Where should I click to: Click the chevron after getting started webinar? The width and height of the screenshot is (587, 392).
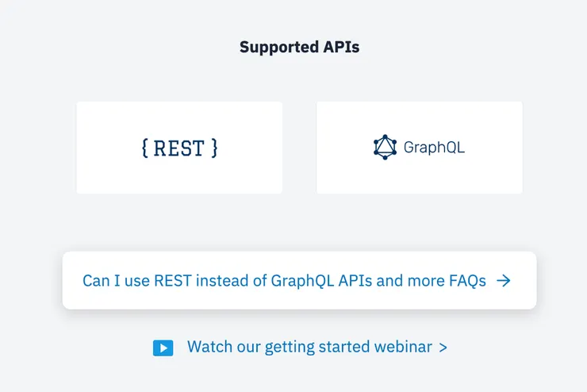pos(443,348)
